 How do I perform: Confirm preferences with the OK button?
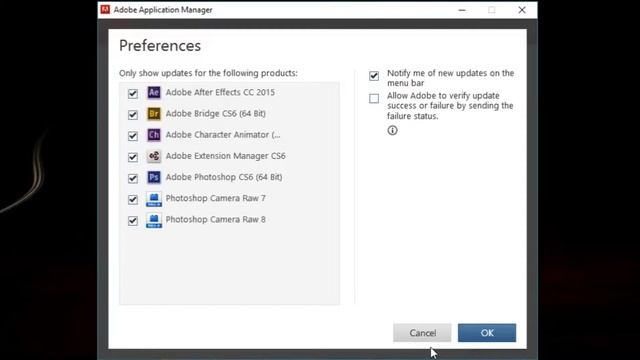[487, 333]
